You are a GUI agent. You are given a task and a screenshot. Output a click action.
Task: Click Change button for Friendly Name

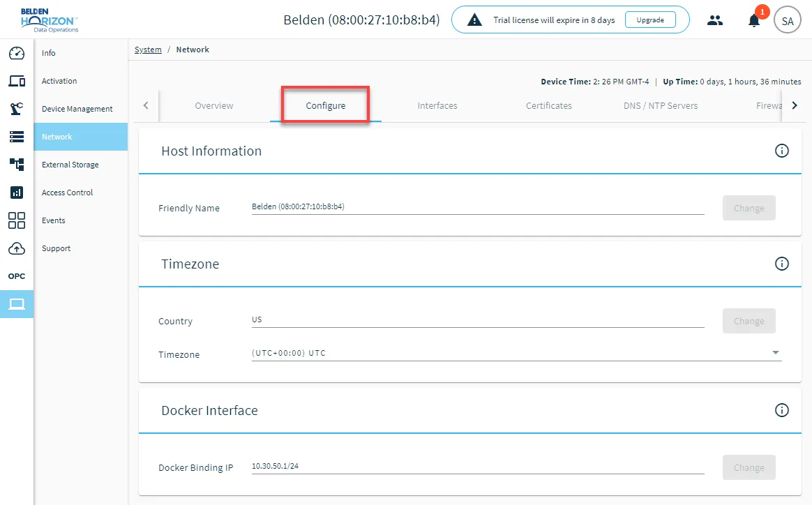(749, 209)
